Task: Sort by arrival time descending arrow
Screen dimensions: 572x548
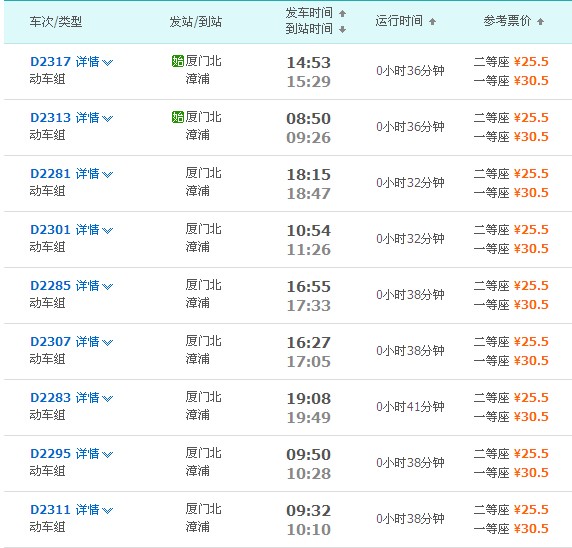Action: coord(342,29)
